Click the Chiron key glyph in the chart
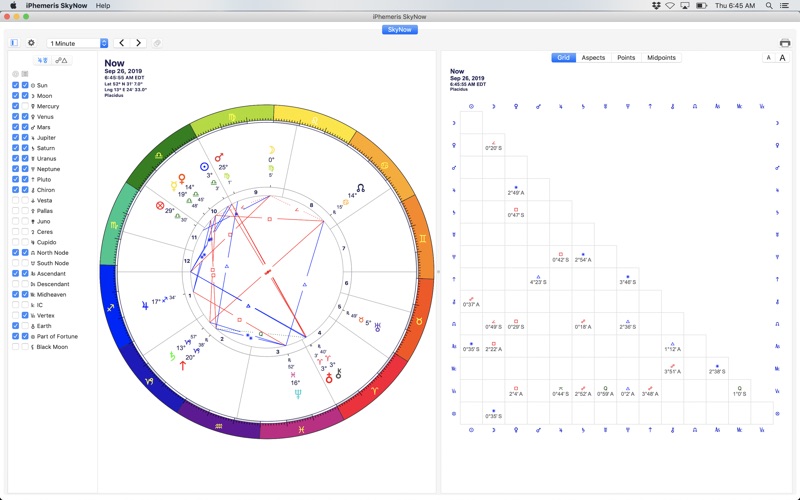 (x=338, y=373)
